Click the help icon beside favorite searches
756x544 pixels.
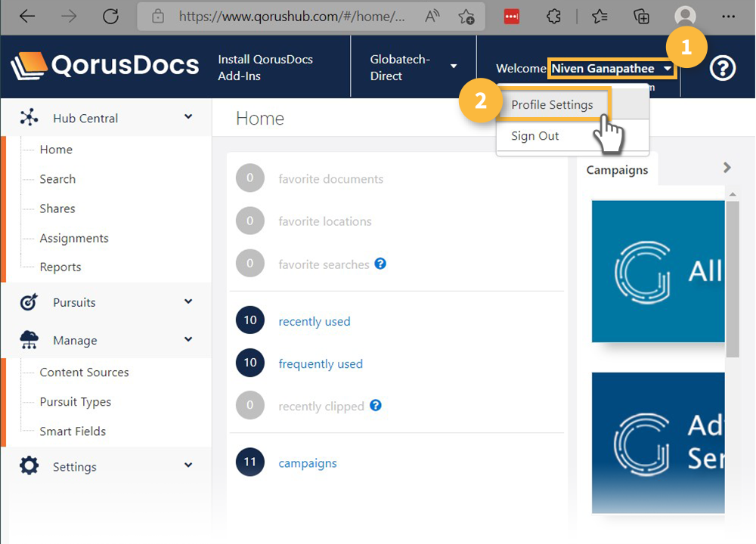(381, 264)
